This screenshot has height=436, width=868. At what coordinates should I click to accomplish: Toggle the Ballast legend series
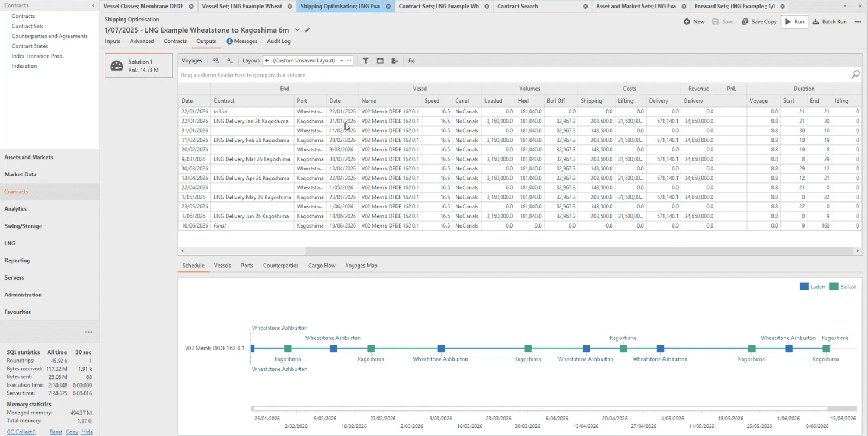click(842, 287)
